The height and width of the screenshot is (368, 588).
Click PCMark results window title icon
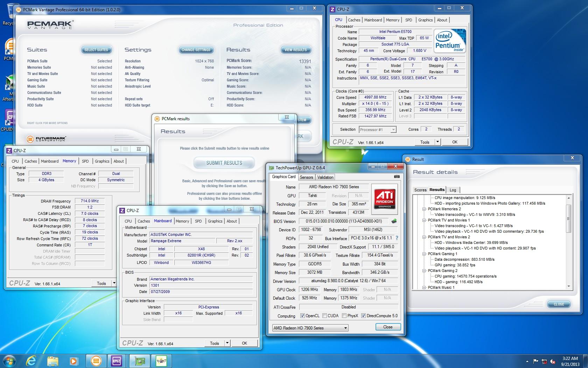coord(157,119)
